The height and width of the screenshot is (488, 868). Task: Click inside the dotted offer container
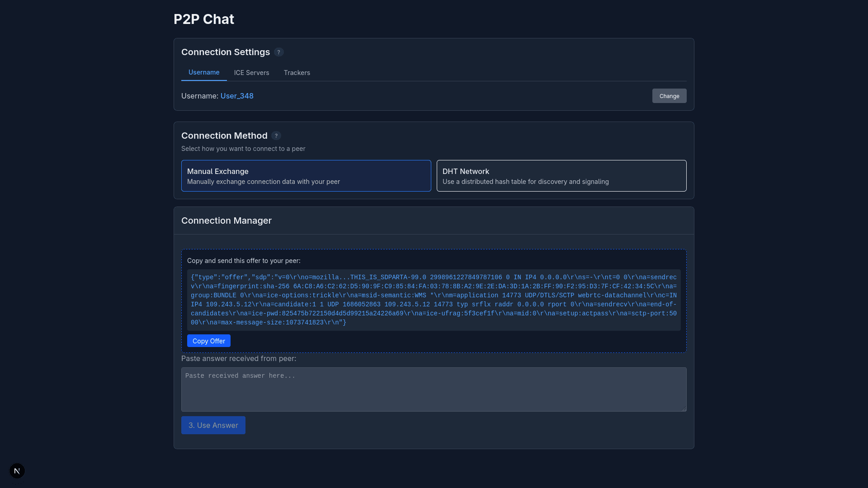pos(434,301)
